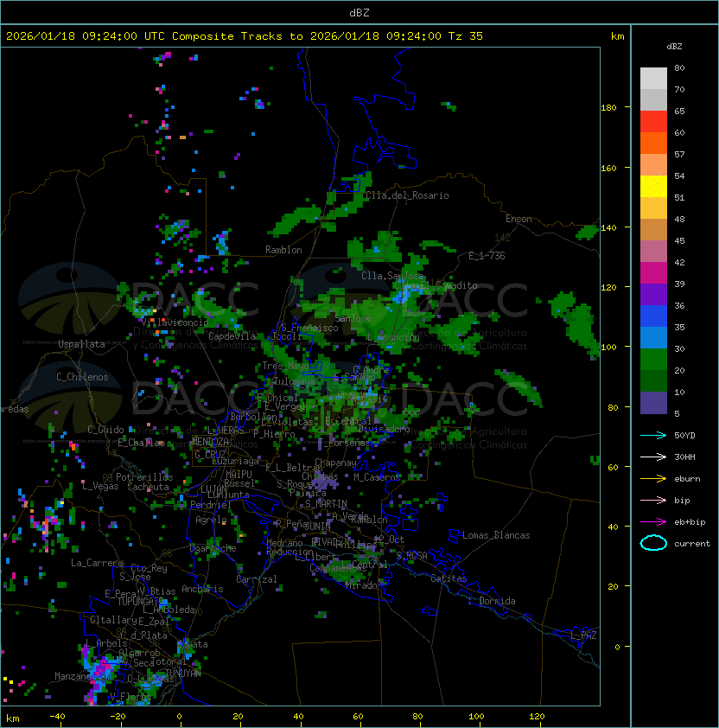Click the Anchoris place label
Image resolution: width=719 pixels, height=728 pixels.
(202, 589)
